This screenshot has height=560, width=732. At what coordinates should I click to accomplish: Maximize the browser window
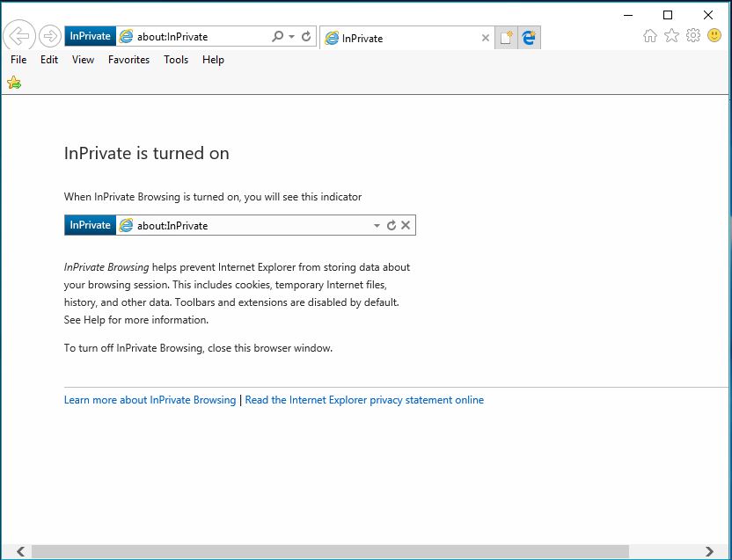668,16
